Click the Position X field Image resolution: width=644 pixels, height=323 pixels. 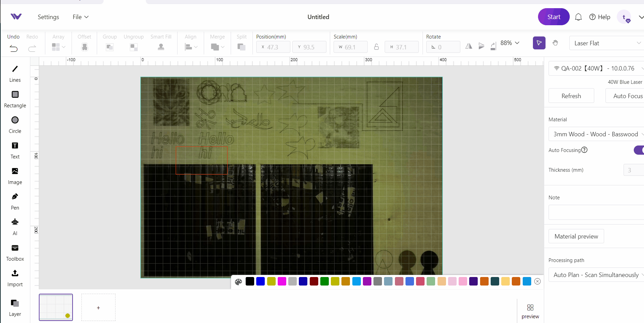pyautogui.click(x=273, y=47)
